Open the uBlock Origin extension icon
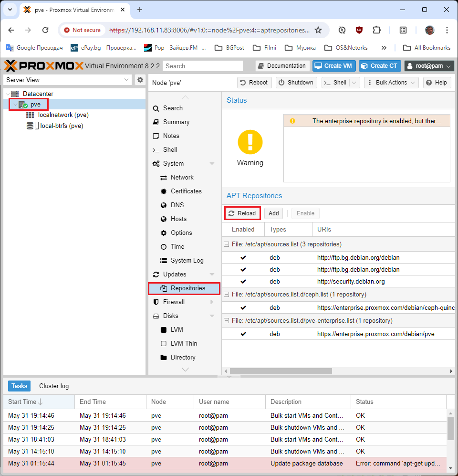The height and width of the screenshot is (476, 458). (359, 30)
